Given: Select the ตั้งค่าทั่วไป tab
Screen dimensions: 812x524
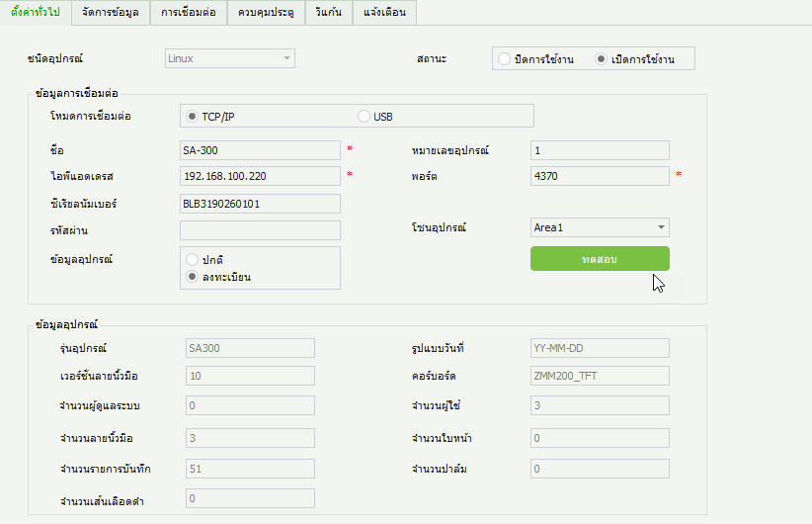Looking at the screenshot, I should point(36,12).
